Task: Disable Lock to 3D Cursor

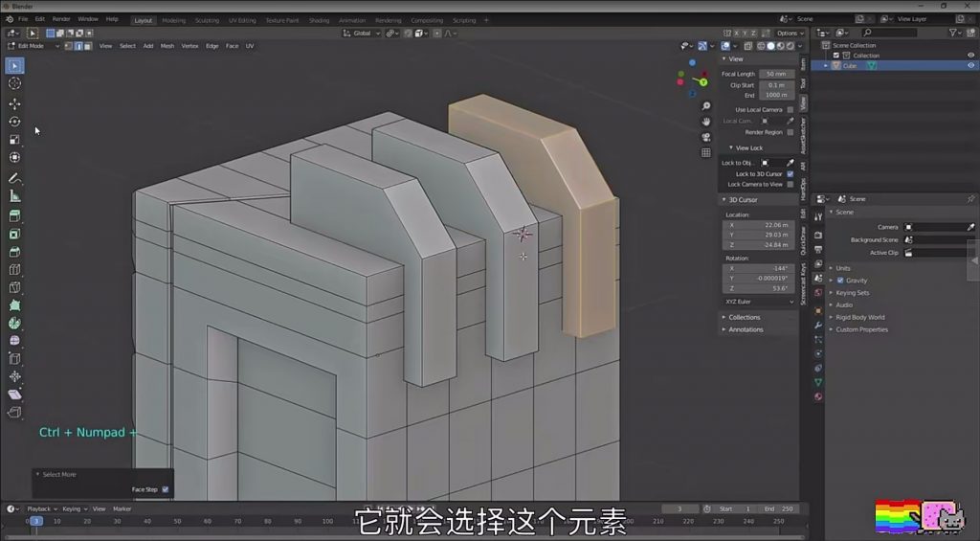Action: pos(790,173)
